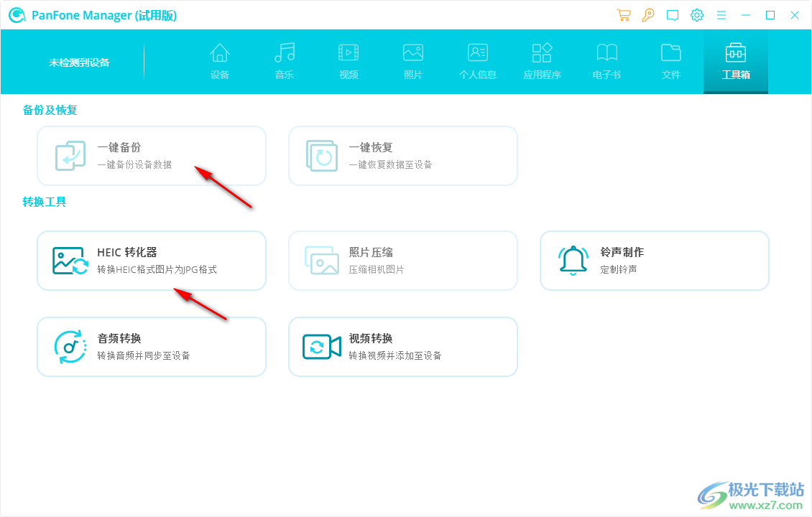
Task: Switch to the 文件 tab
Action: 671,62
